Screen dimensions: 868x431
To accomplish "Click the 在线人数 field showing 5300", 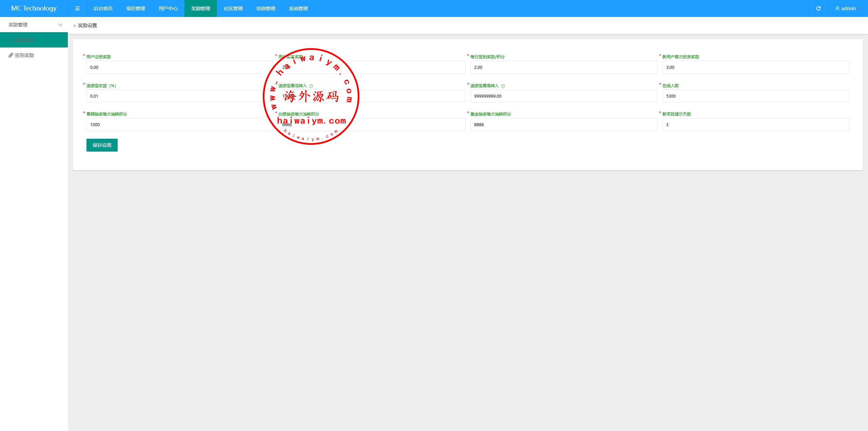I will pyautogui.click(x=755, y=96).
